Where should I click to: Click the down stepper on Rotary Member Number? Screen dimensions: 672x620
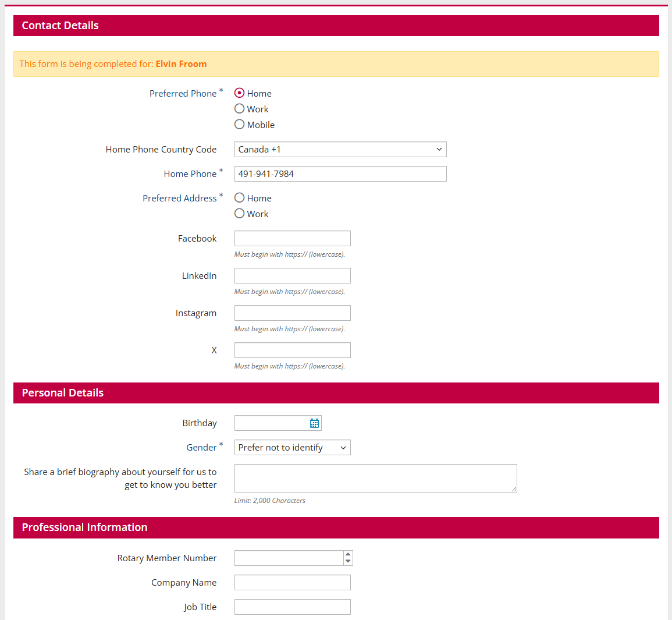[347, 561]
